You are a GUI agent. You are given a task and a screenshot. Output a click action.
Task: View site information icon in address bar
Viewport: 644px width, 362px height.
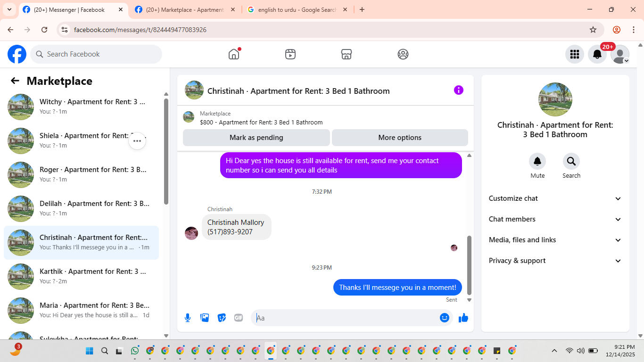65,30
